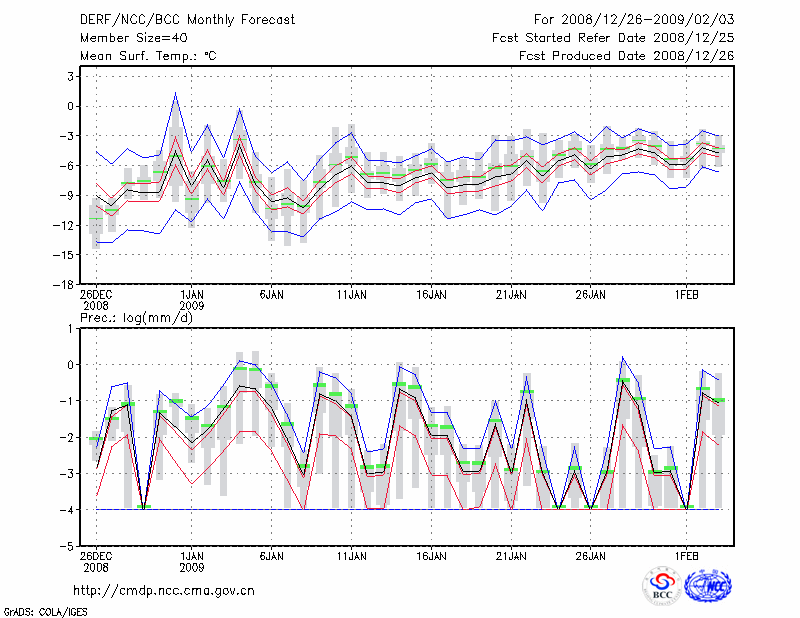Click the 3 value on temperature y-axis
Image resolution: width=800 pixels, height=618 pixels.
coord(71,76)
